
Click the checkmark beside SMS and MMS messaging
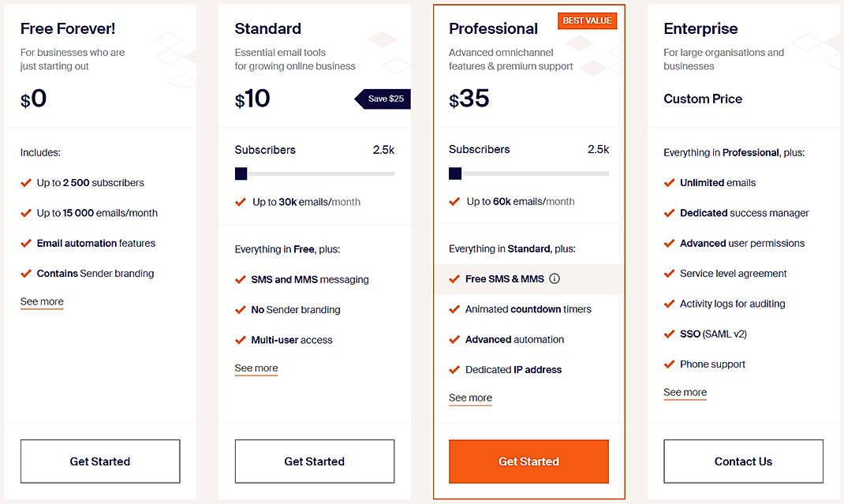[241, 279]
